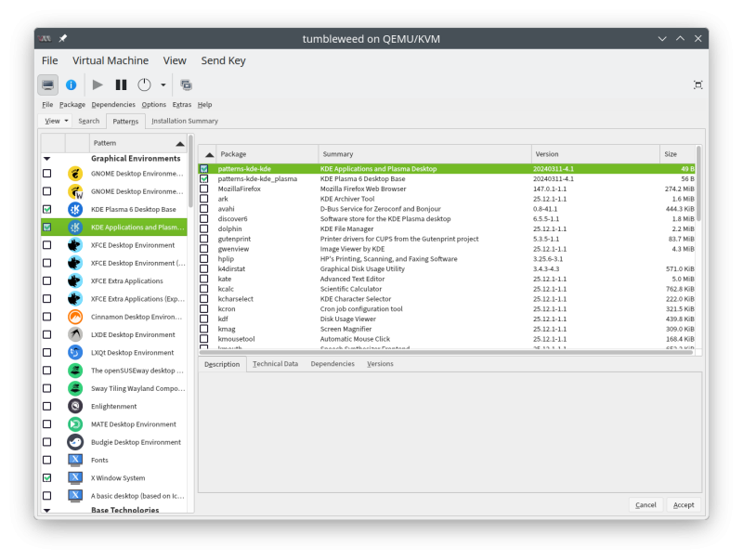Click the Pattern column sort arrow
Image resolution: width=743 pixels, height=560 pixels.
180,144
